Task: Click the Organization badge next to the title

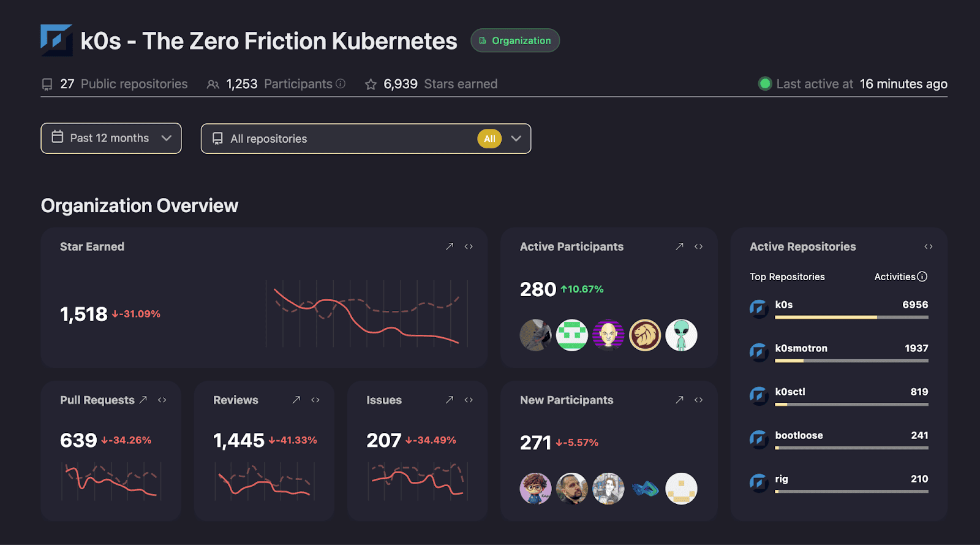Action: pyautogui.click(x=514, y=40)
